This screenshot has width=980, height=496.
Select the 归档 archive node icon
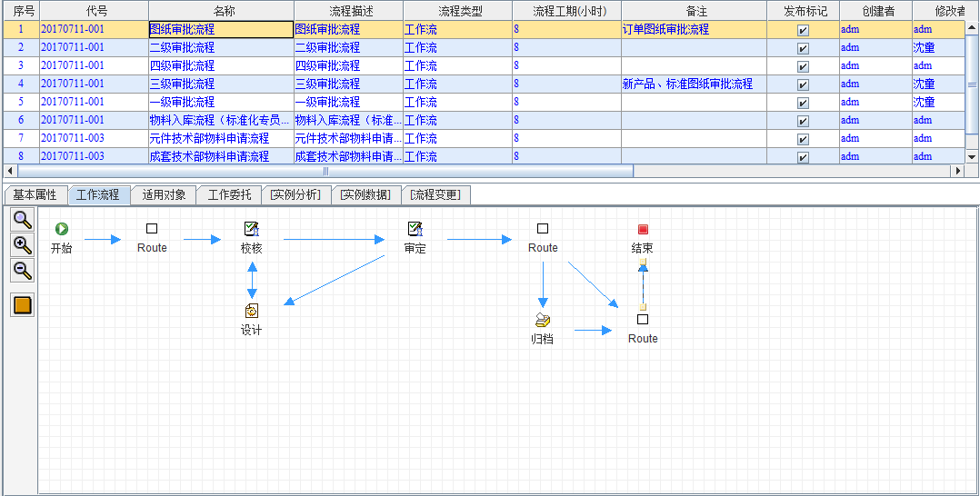543,320
